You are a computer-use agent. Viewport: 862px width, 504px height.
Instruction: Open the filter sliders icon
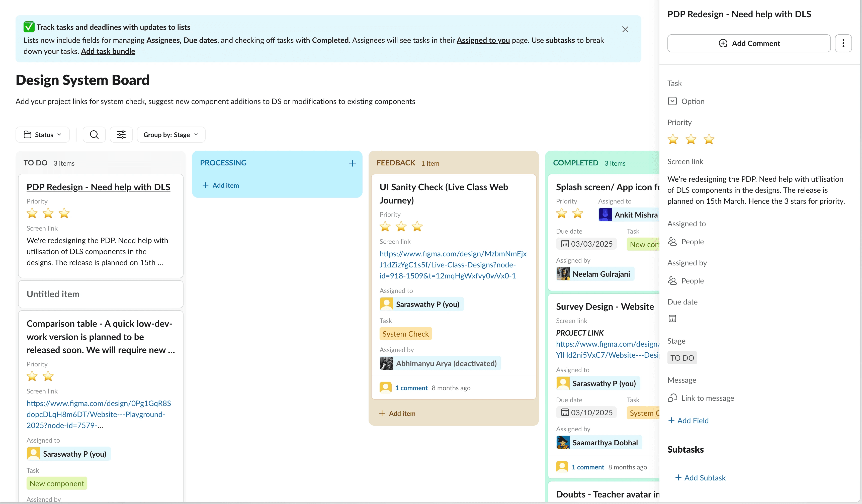click(x=121, y=134)
